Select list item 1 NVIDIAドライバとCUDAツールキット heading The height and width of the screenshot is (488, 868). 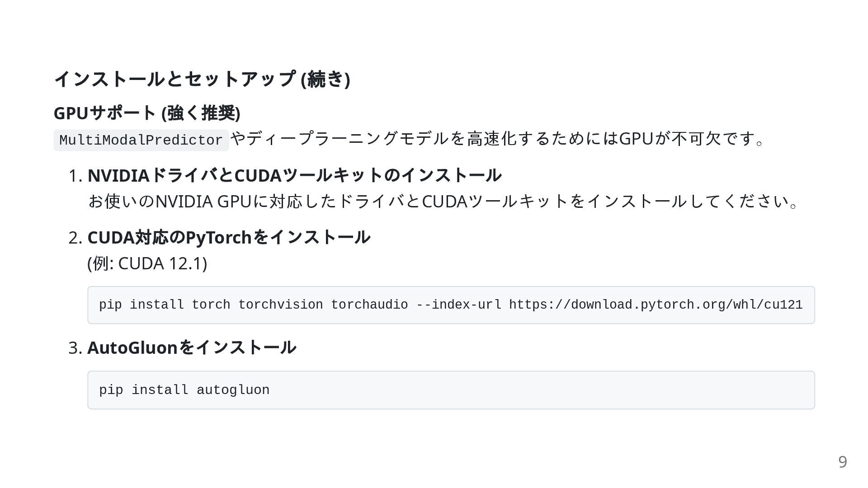(x=294, y=175)
